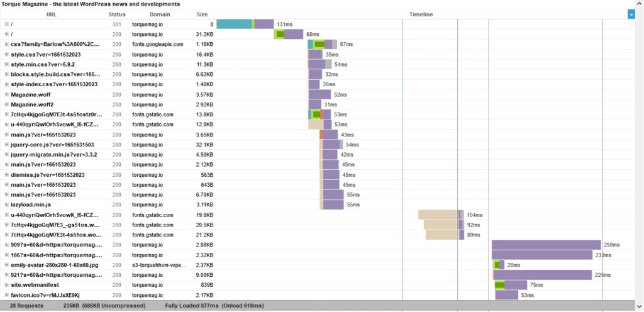The image size is (644, 312).
Task: Expand the Magazine.woff2 request details
Action: pyautogui.click(x=6, y=104)
